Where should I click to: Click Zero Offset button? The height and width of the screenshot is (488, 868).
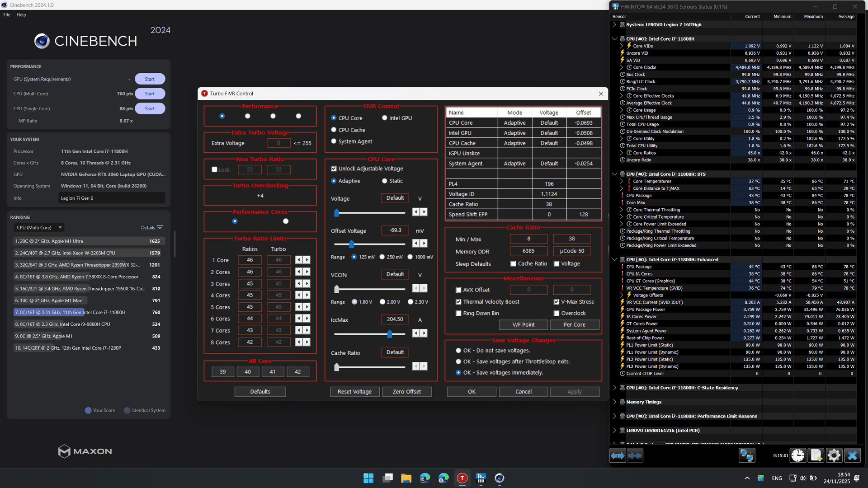(x=406, y=392)
